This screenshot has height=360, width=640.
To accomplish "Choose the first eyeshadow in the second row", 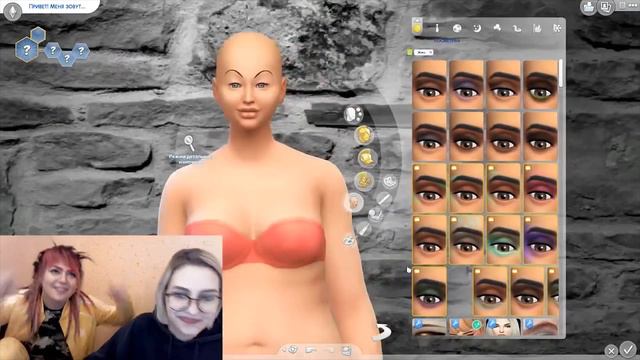I will (x=430, y=137).
